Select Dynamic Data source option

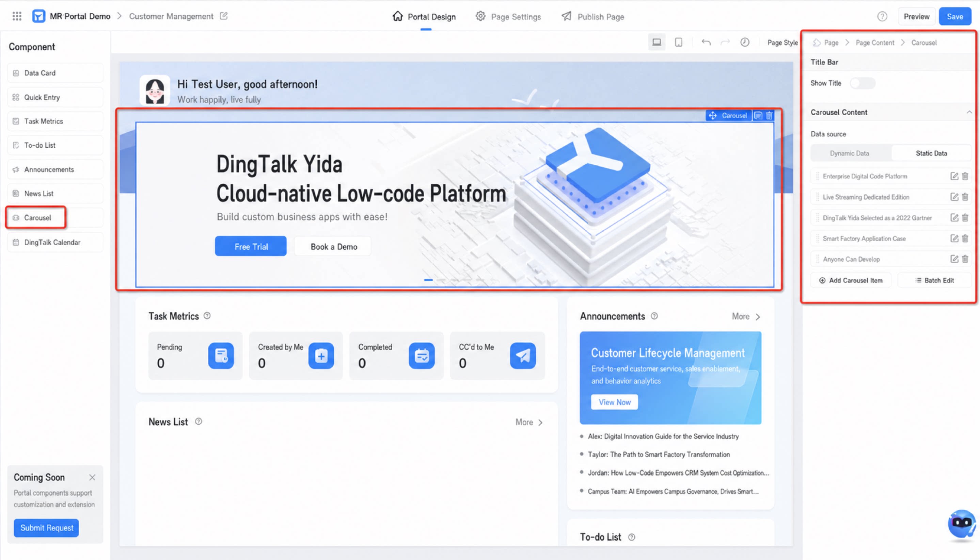point(850,153)
